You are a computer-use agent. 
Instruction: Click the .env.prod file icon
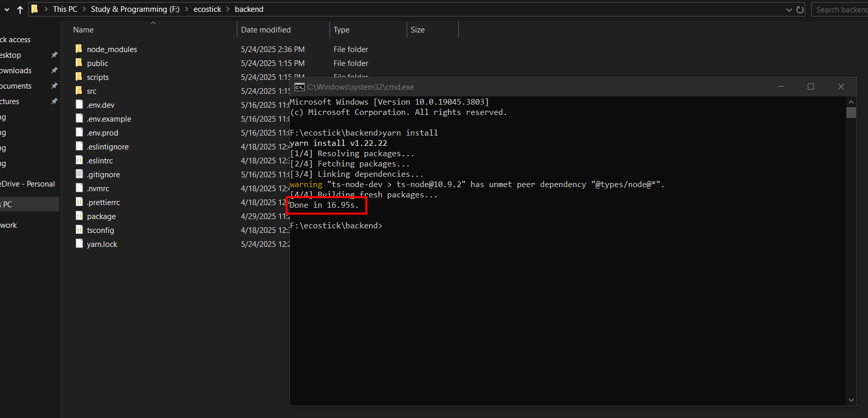coord(79,132)
